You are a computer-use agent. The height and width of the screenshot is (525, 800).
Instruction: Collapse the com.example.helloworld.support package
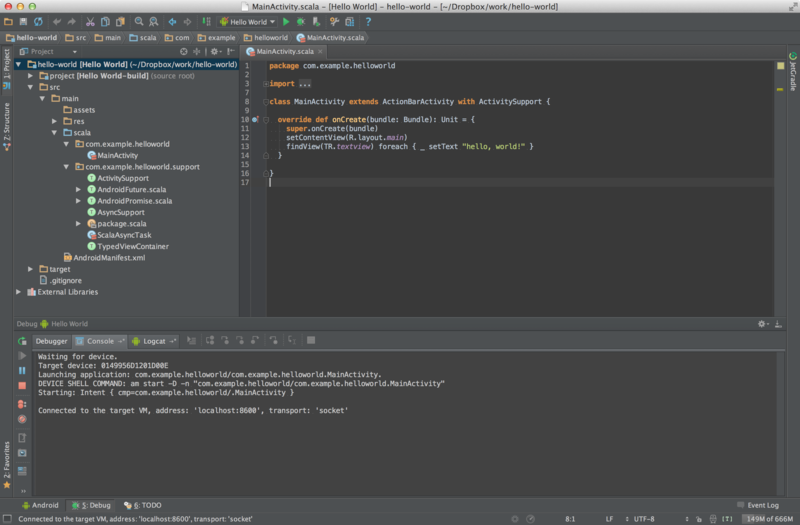pos(66,167)
